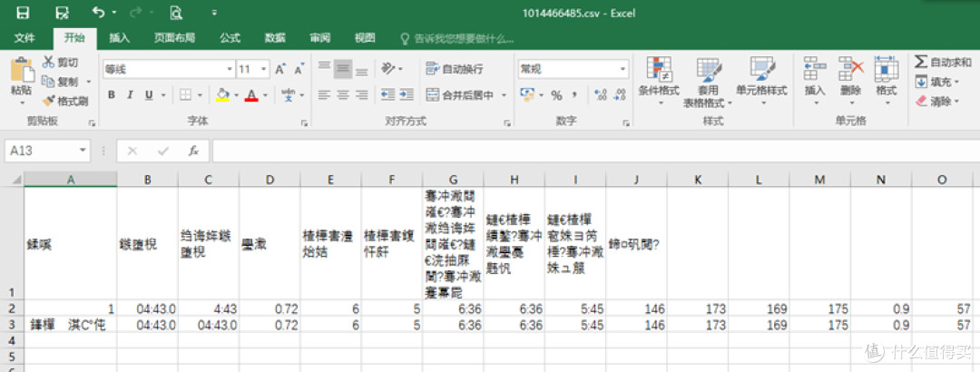
Task: Expand Customize Quick Access Toolbar arrow
Action: coord(214,13)
